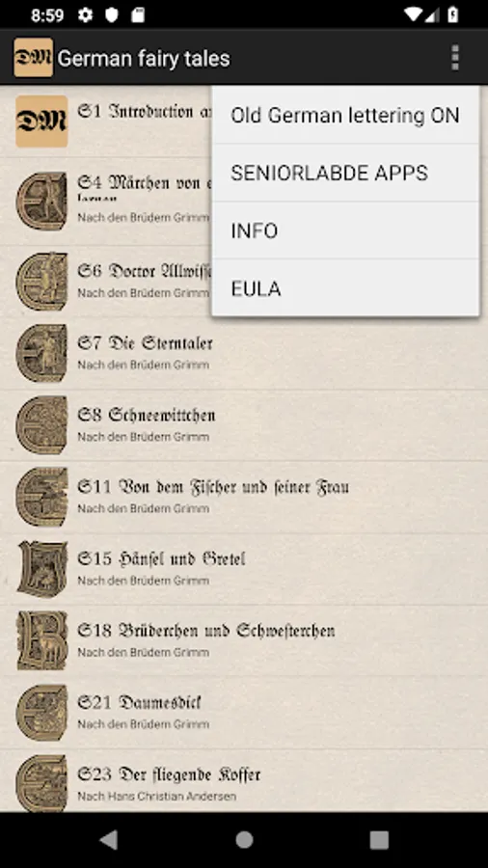Tap the decorated letter icon for Hänsel und Gretel

tap(41, 569)
